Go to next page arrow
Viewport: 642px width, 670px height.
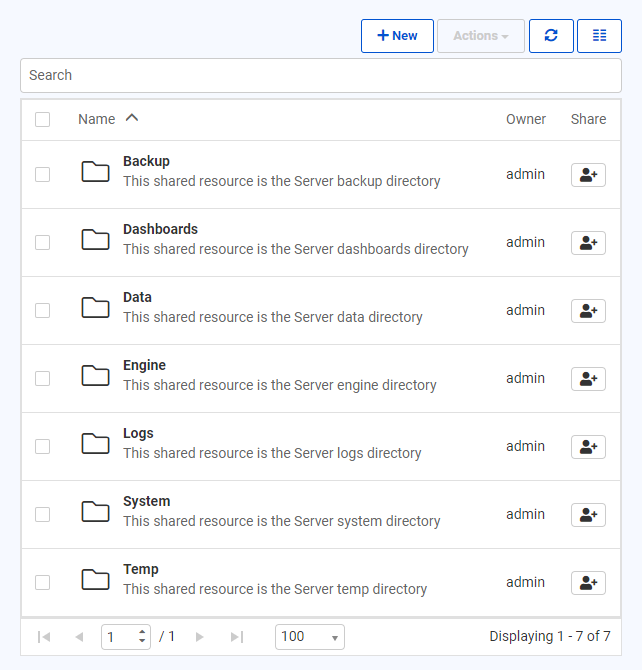coord(200,637)
